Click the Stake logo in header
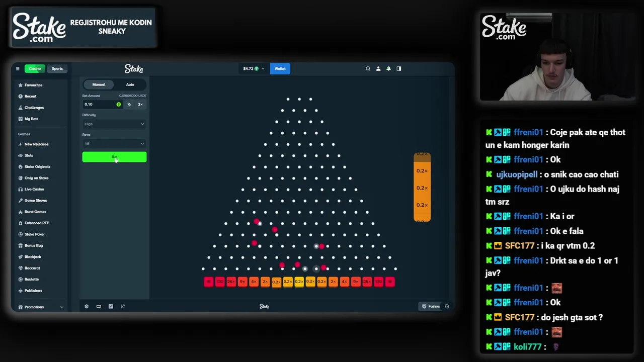 (134, 68)
